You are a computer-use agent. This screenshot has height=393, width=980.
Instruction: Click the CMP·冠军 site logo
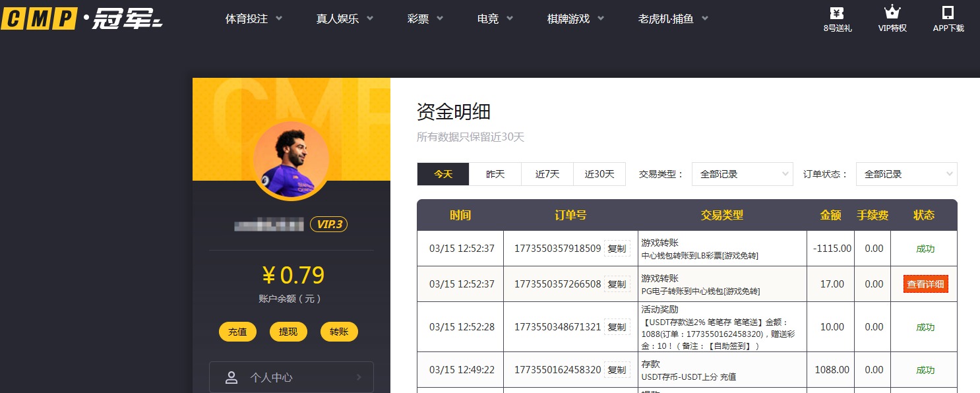click(79, 18)
